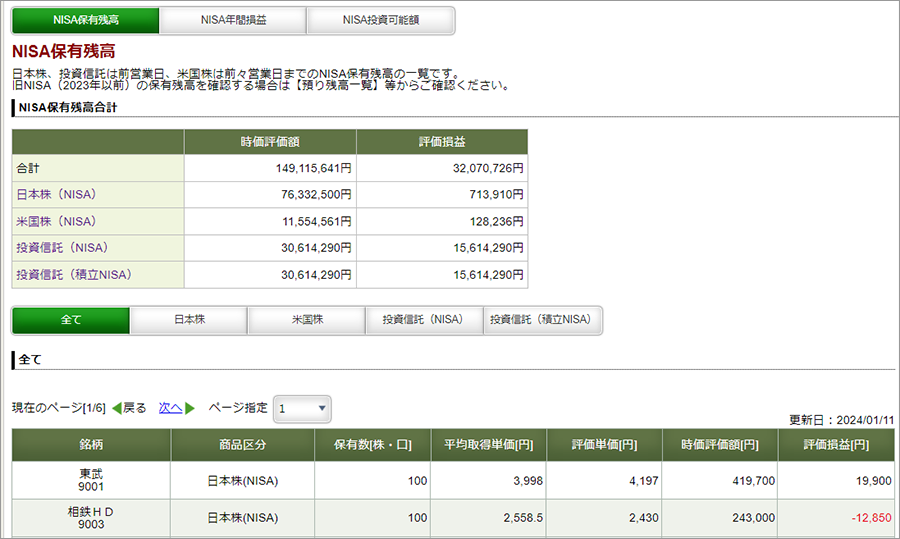Viewport: 900px width, 539px height.
Task: Switch to the NISA投資可能額 tab
Action: click(381, 20)
